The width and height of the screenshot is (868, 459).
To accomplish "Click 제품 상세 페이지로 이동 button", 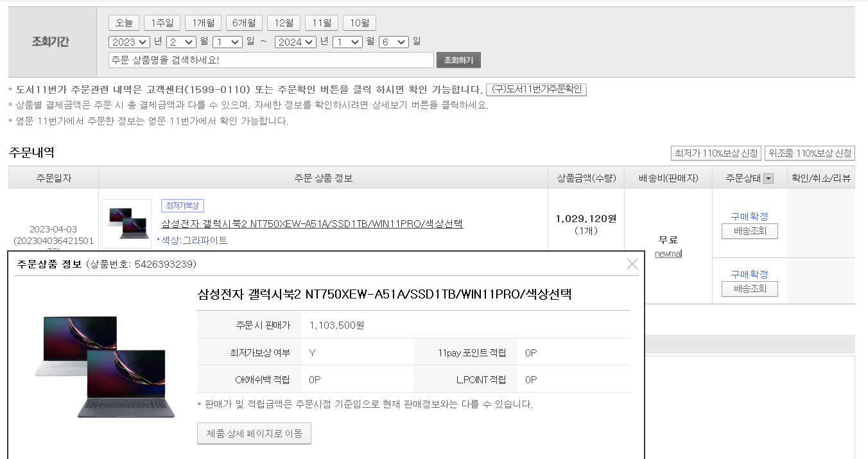I will [x=254, y=433].
